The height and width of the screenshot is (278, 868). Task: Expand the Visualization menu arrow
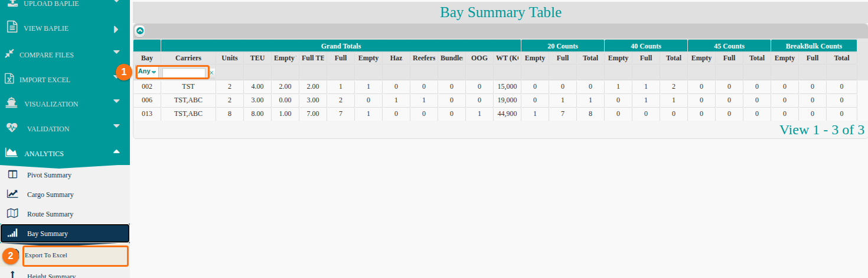tap(116, 101)
